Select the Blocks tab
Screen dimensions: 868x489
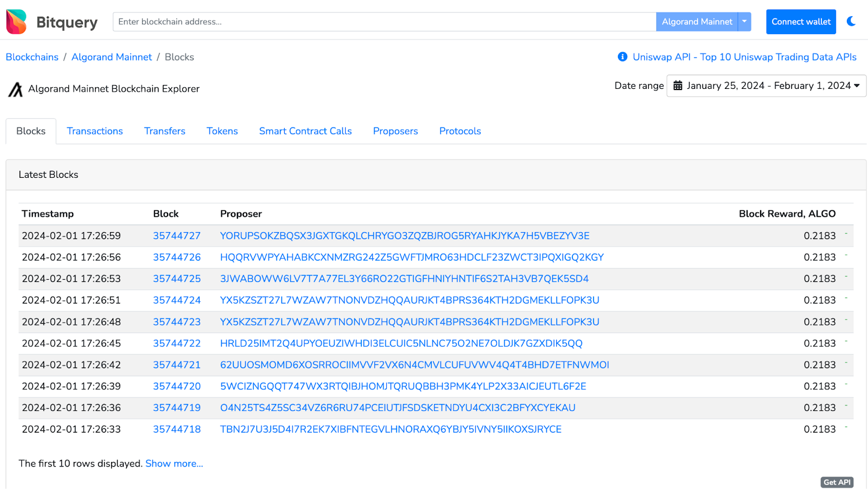click(x=31, y=131)
